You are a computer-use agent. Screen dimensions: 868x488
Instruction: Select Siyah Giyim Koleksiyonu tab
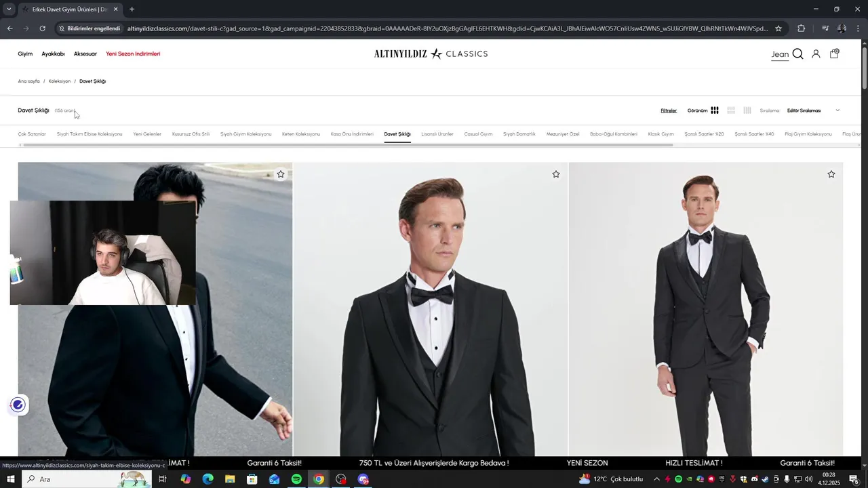coord(245,134)
